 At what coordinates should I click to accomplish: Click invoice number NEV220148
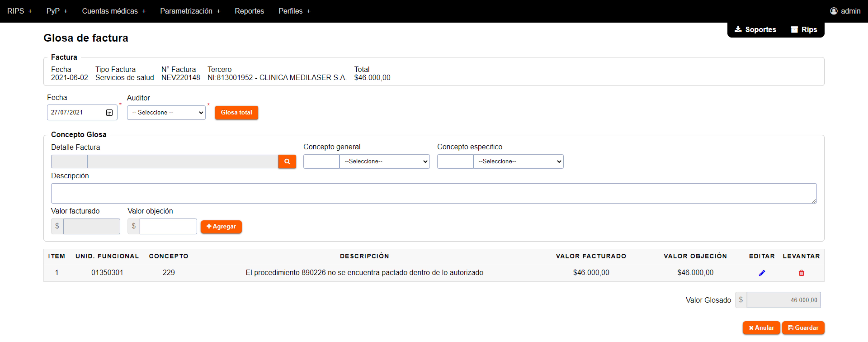181,78
